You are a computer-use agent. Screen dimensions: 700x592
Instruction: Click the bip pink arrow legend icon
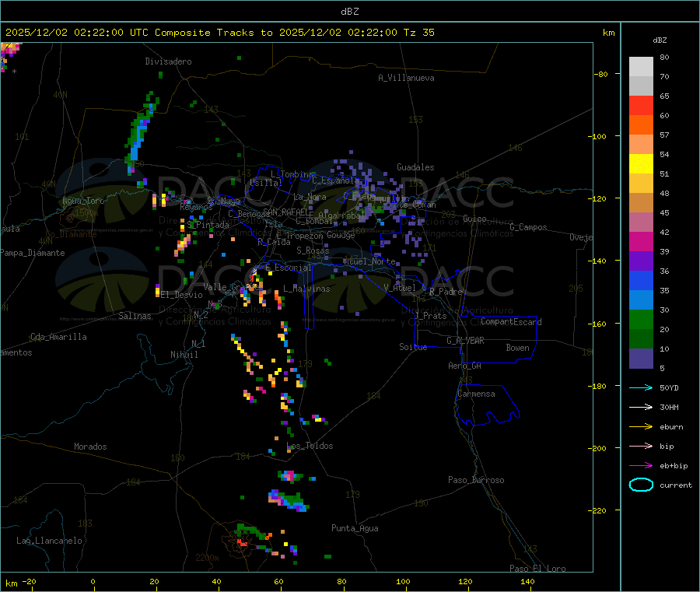(x=641, y=446)
